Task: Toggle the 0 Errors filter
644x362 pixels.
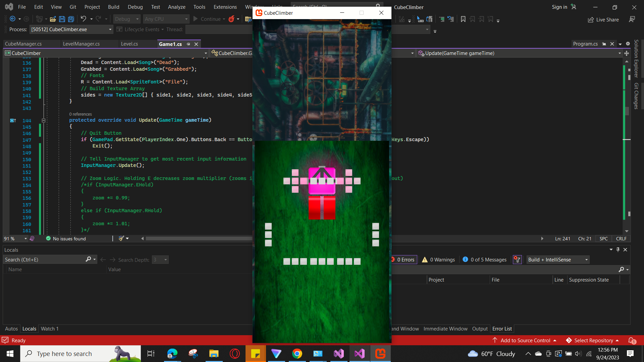Action: pyautogui.click(x=404, y=259)
